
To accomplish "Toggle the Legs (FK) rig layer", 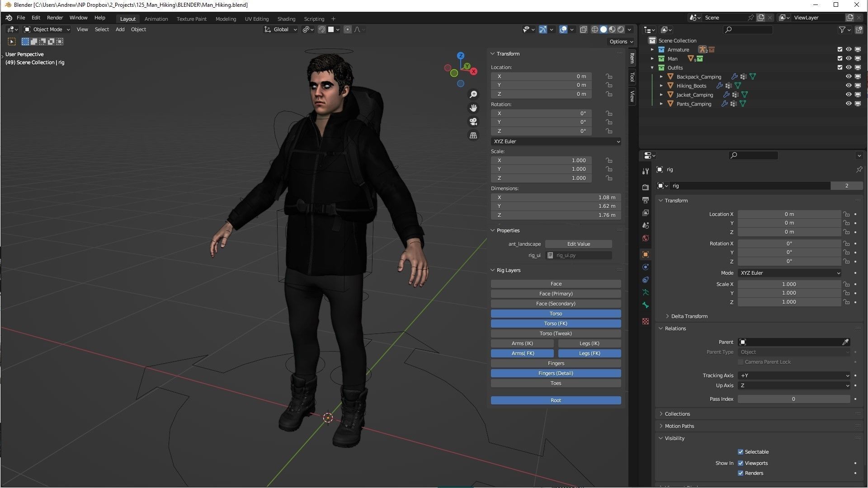I will click(x=590, y=353).
